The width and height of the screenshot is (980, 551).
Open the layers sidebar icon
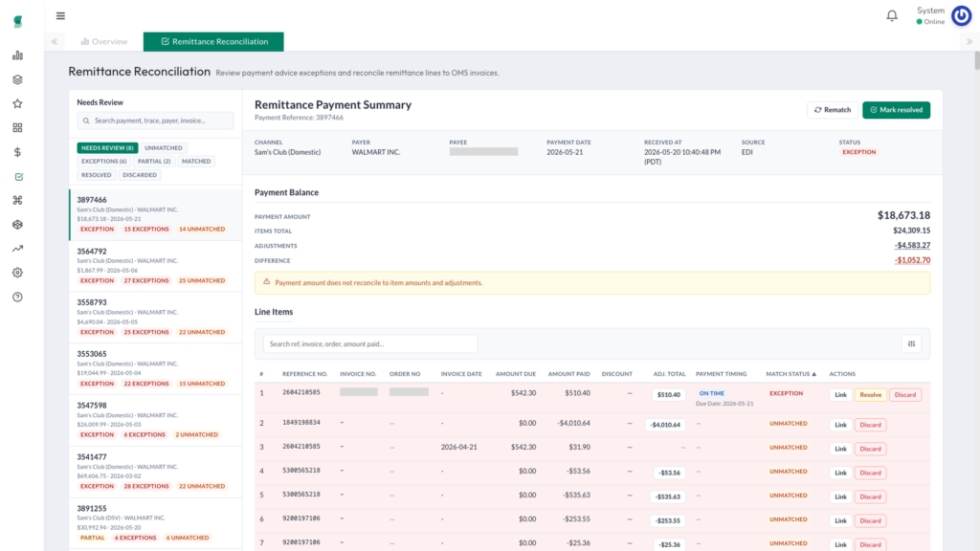[17, 79]
